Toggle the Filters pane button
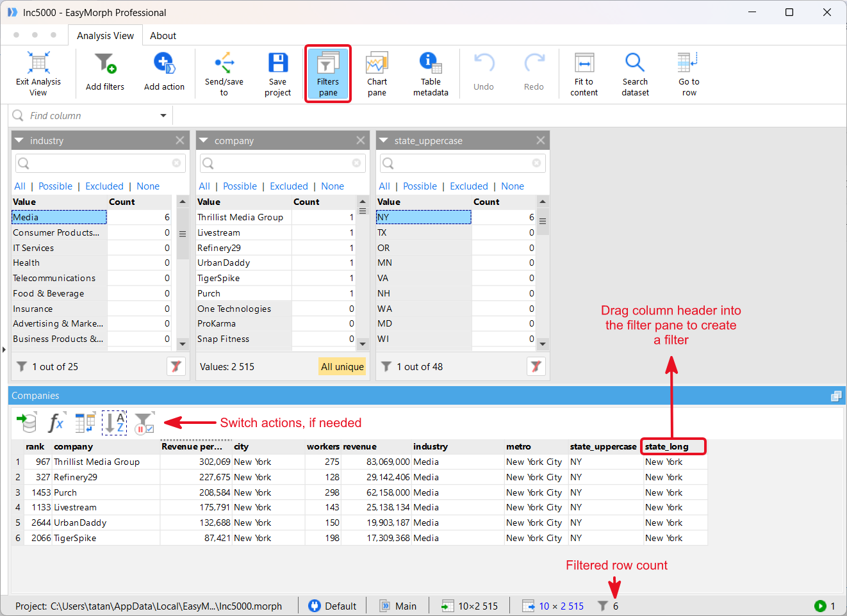Viewport: 847px width, 616px height. point(328,74)
